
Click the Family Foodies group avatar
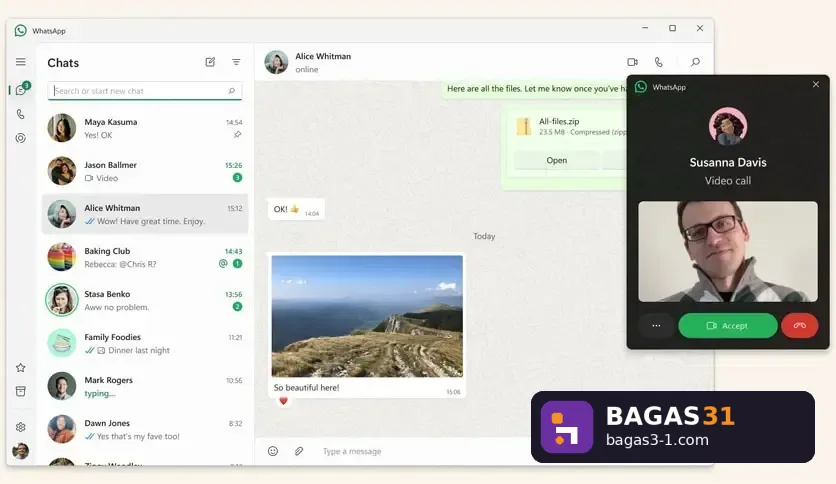pyautogui.click(x=62, y=343)
